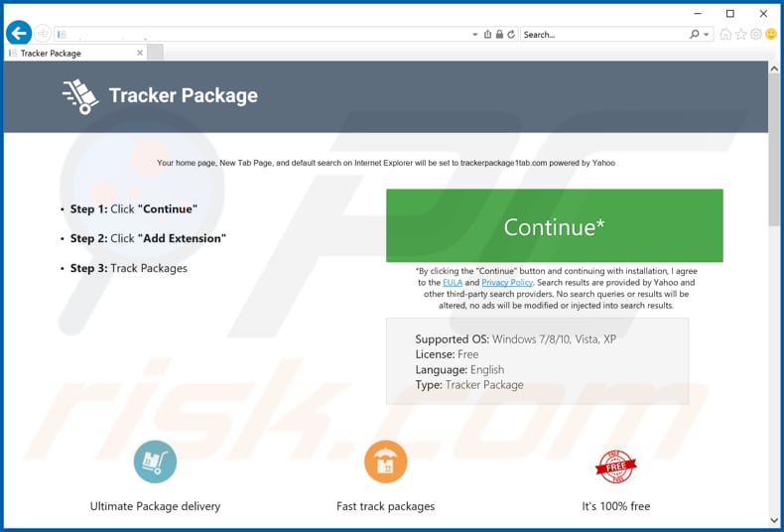The image size is (784, 532).
Task: Click the "It's 100% free" caption
Action: point(616,506)
